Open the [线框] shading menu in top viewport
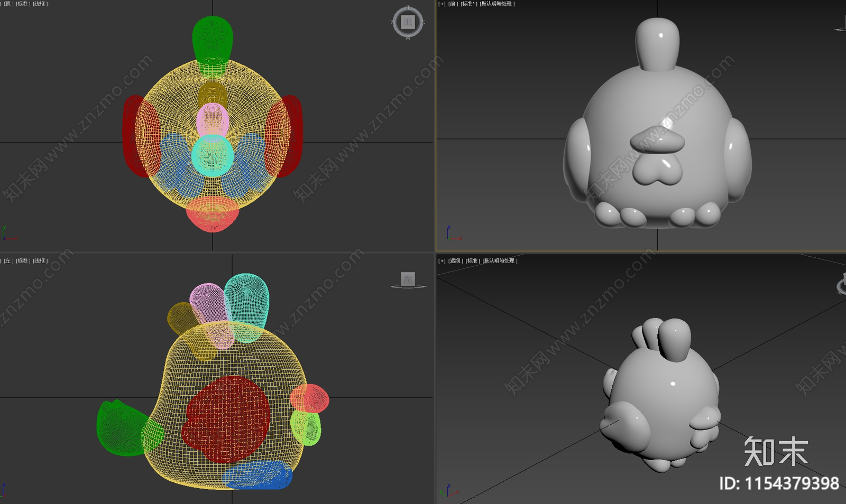 pos(40,4)
